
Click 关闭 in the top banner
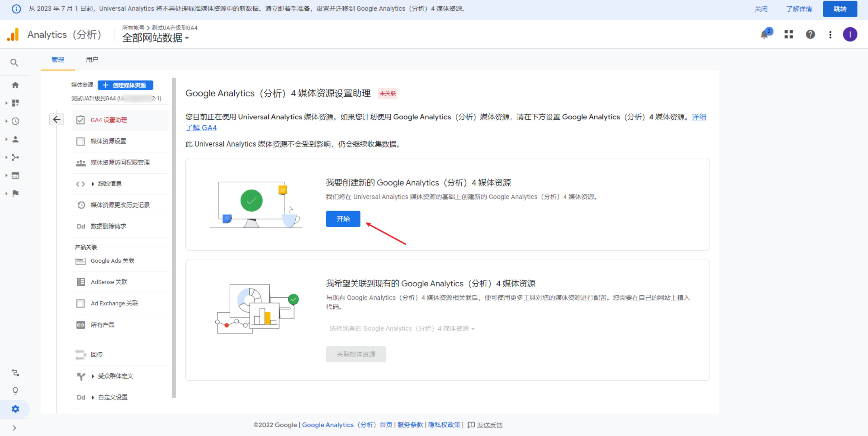tap(761, 9)
